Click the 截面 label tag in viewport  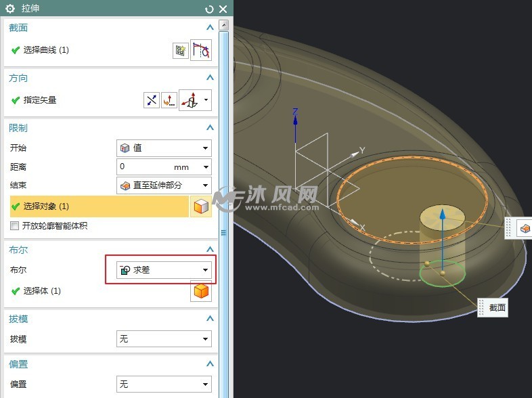(x=493, y=308)
